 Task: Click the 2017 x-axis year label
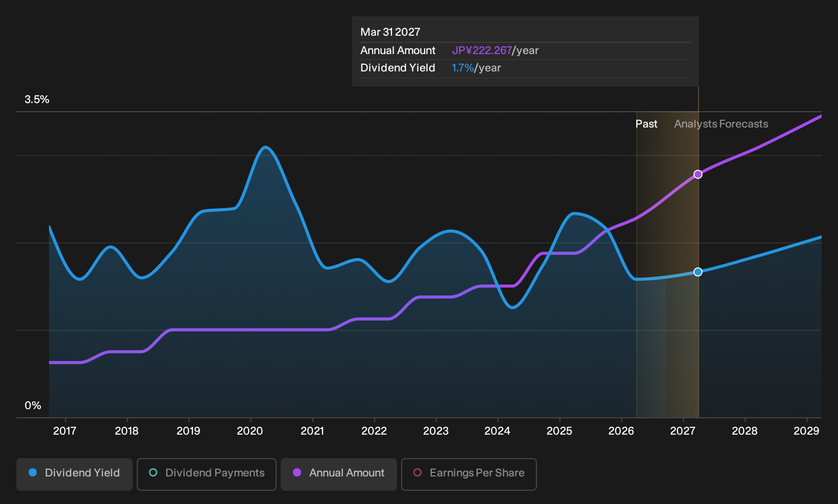[65, 431]
